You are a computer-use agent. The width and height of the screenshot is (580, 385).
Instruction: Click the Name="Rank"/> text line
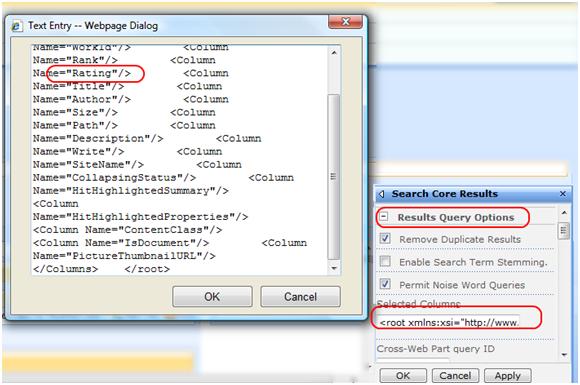click(x=75, y=60)
